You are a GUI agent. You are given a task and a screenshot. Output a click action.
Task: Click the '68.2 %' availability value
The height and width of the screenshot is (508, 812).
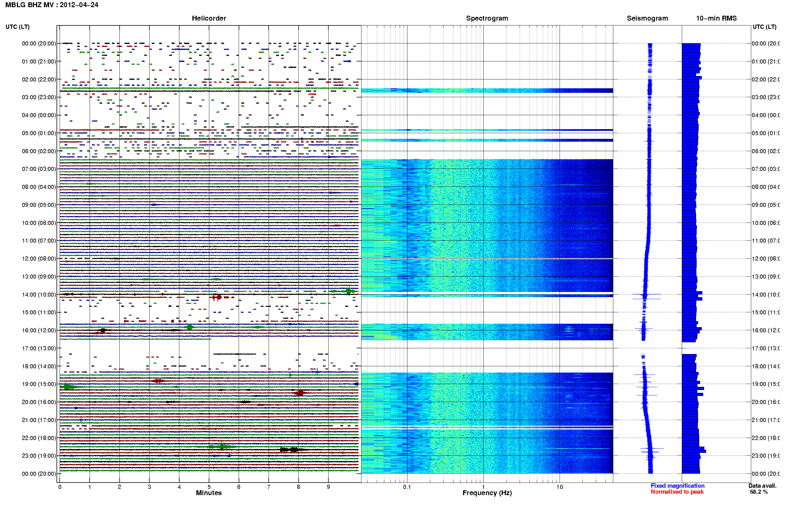pos(759,492)
